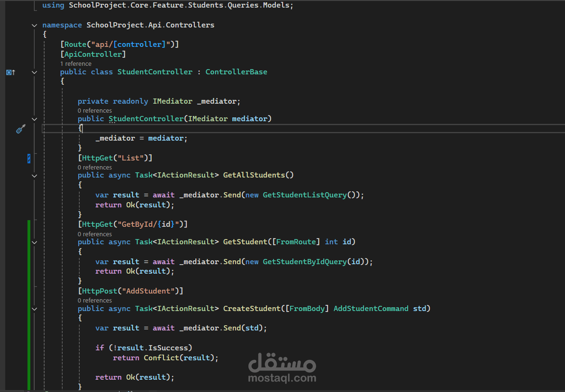Click the FromRoute attribute

click(x=296, y=241)
